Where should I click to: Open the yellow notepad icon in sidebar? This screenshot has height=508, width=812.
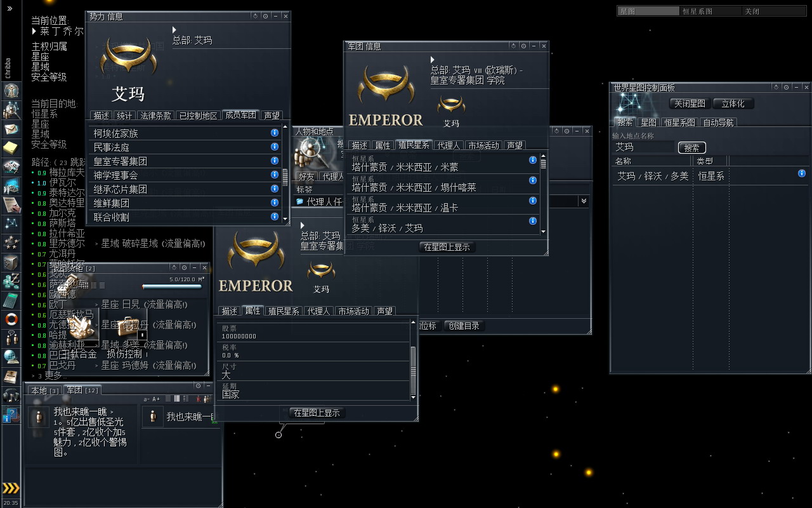click(11, 148)
